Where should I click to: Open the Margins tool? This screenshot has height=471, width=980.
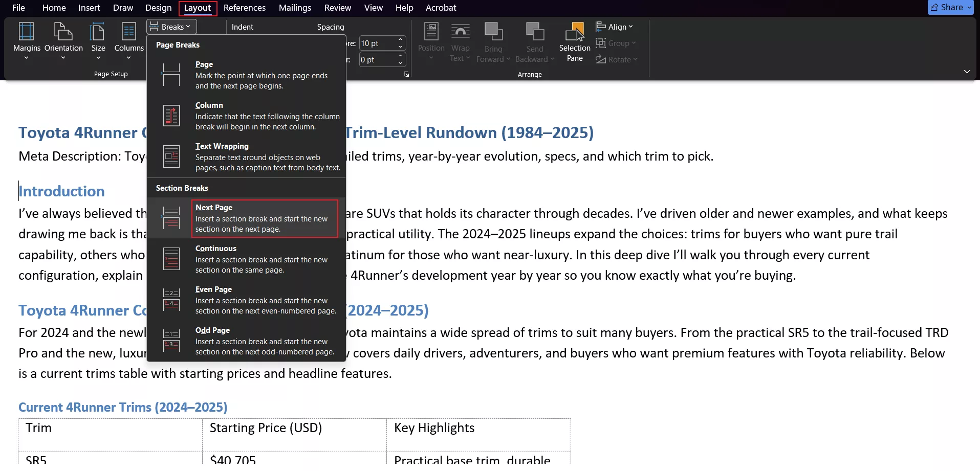point(27,40)
